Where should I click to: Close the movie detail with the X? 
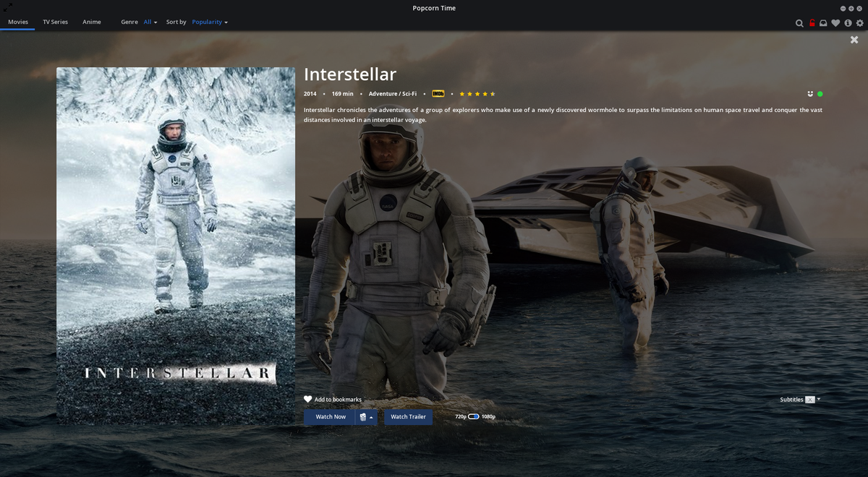click(x=854, y=40)
